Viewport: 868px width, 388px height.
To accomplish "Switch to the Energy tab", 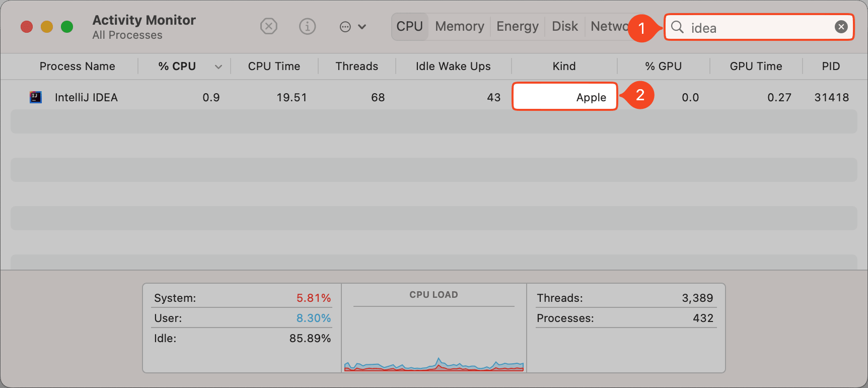I will (517, 26).
